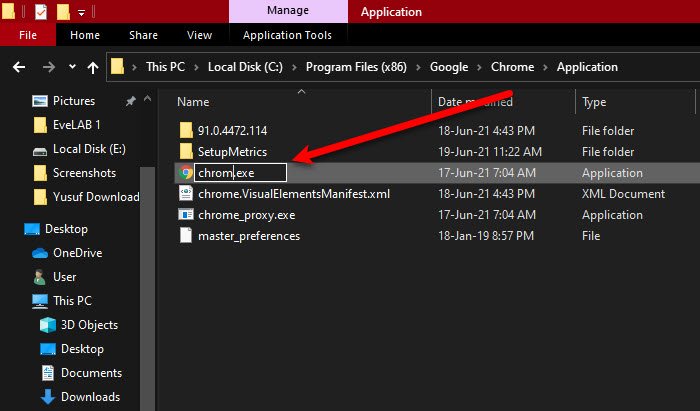Viewport: 700px width, 411px height.
Task: Select chrome_proxy.exe file icon
Action: click(x=186, y=215)
